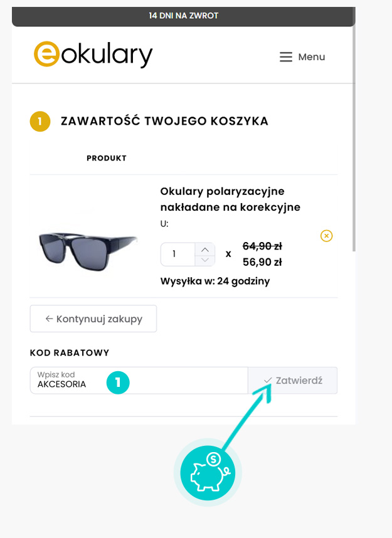Click the orange cart step 1 circle
The image size is (392, 538).
tap(40, 122)
